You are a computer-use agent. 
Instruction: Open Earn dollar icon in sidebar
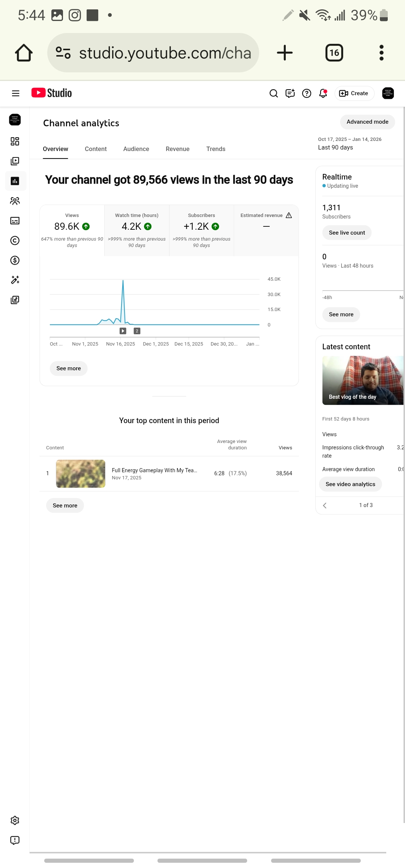(15, 260)
